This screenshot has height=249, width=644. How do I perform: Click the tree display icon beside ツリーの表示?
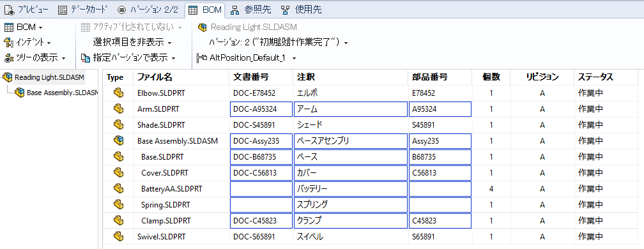(9, 57)
